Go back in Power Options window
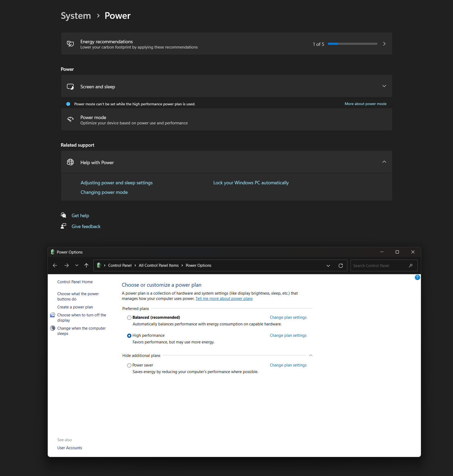453x476 pixels. (x=55, y=265)
